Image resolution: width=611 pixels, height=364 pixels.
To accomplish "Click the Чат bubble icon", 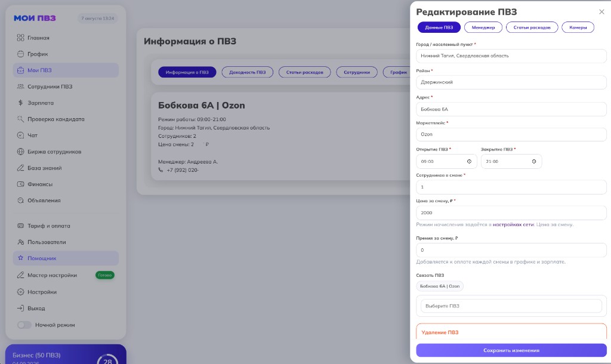I will pos(21,135).
